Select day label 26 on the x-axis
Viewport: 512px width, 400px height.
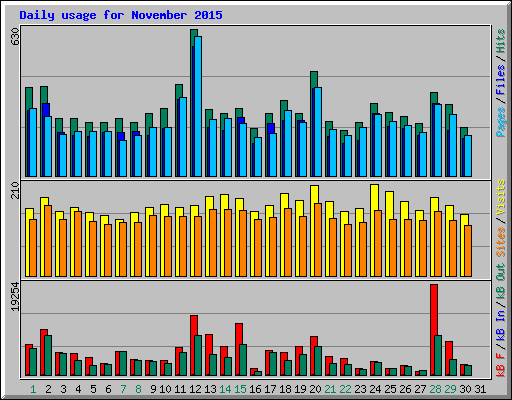click(405, 389)
